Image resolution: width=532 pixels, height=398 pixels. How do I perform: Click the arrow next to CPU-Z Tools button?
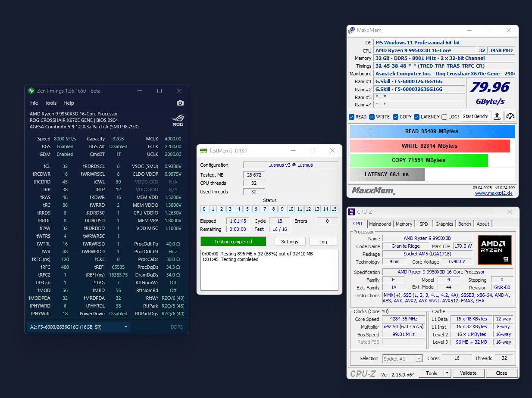tap(447, 373)
